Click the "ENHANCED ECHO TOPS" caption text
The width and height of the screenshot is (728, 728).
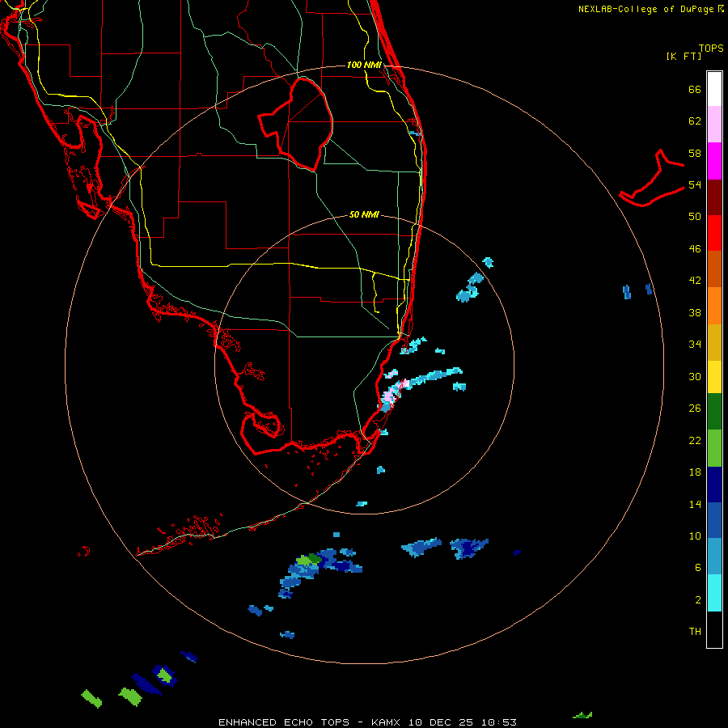(x=283, y=722)
